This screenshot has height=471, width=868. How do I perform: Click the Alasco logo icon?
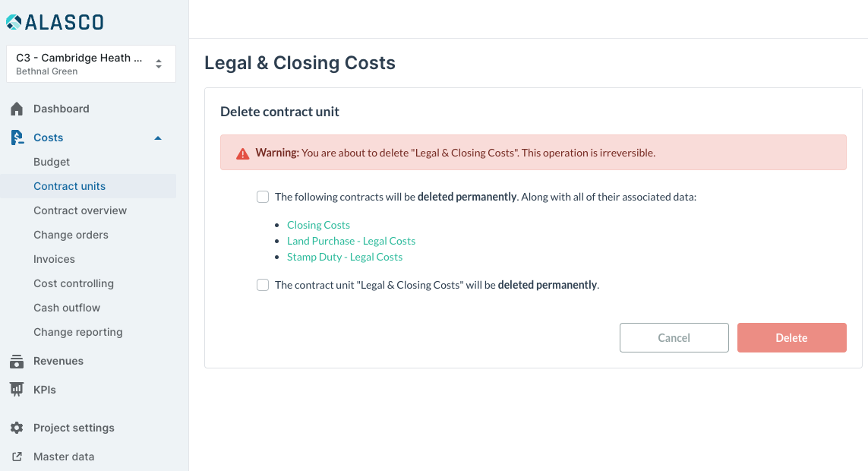(14, 22)
